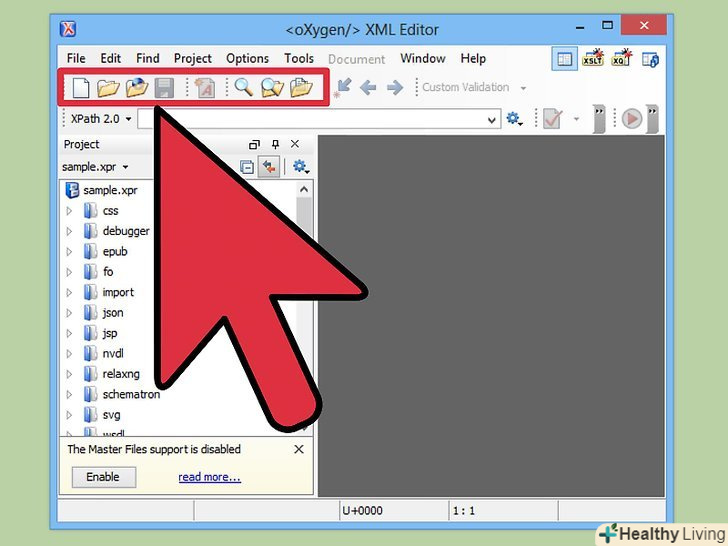Switch to the Editor perspective icon
This screenshot has width=728, height=546.
[565, 59]
